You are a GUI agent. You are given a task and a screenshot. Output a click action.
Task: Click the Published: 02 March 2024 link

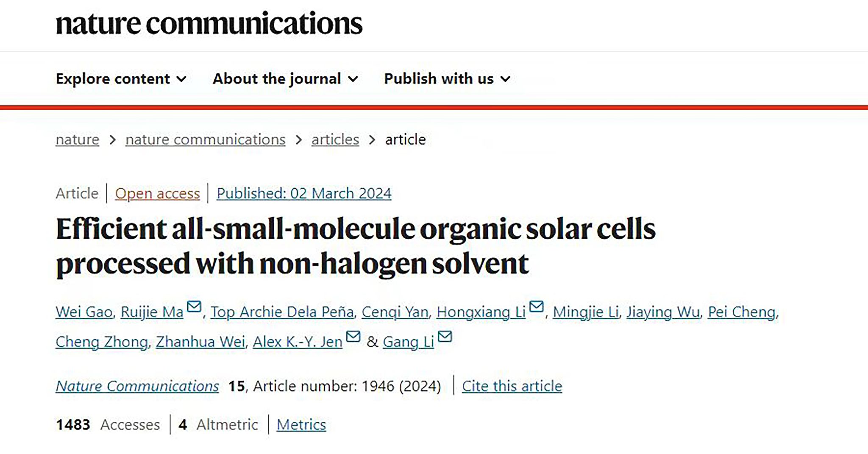304,193
